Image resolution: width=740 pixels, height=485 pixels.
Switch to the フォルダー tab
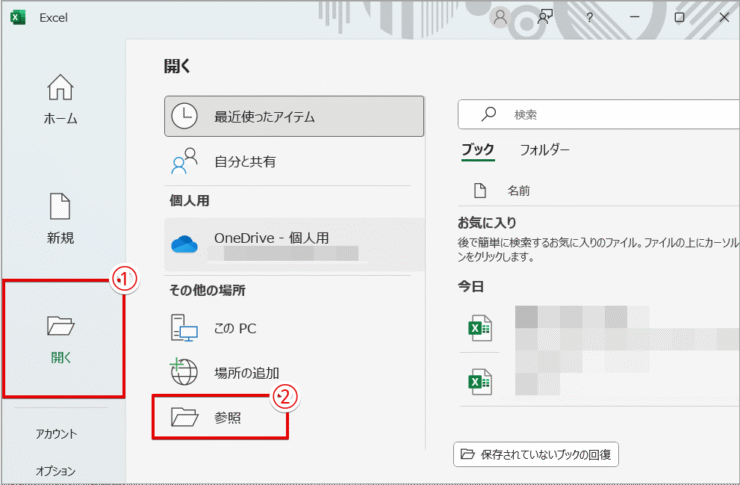[x=545, y=150]
